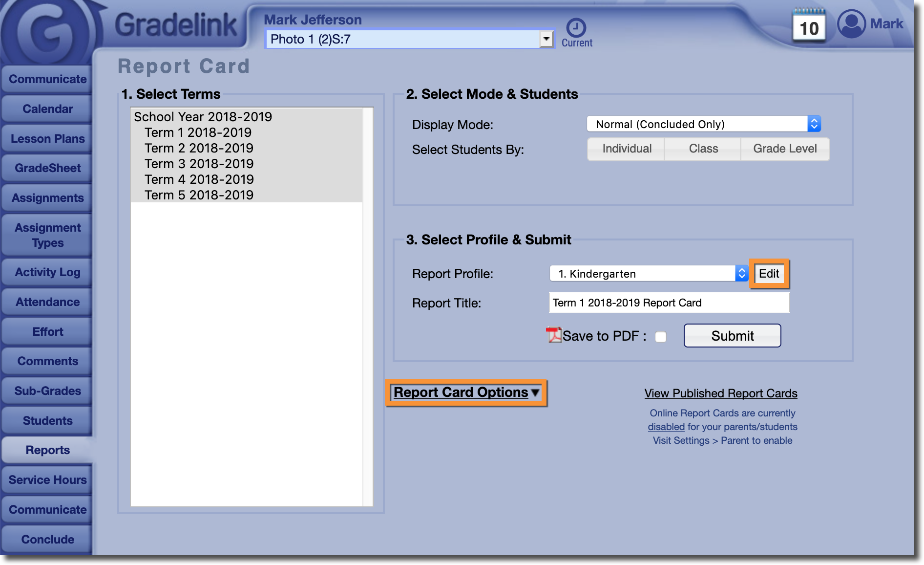Expand Report Card Options
The image size is (924, 565).
coord(466,392)
